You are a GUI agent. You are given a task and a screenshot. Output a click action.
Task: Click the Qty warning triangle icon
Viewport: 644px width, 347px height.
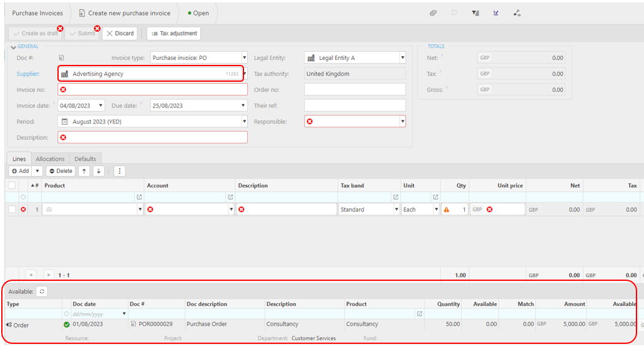(x=446, y=210)
